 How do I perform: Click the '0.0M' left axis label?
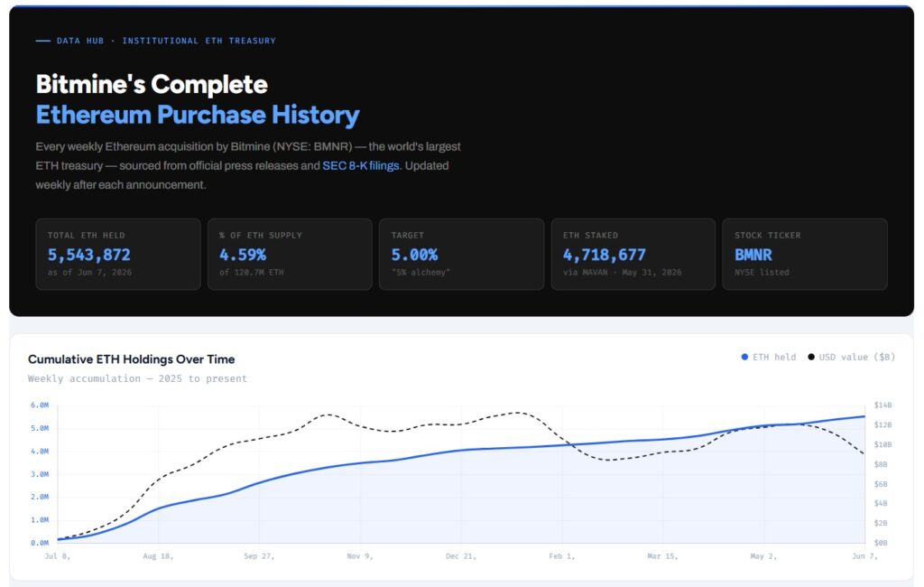click(x=40, y=543)
